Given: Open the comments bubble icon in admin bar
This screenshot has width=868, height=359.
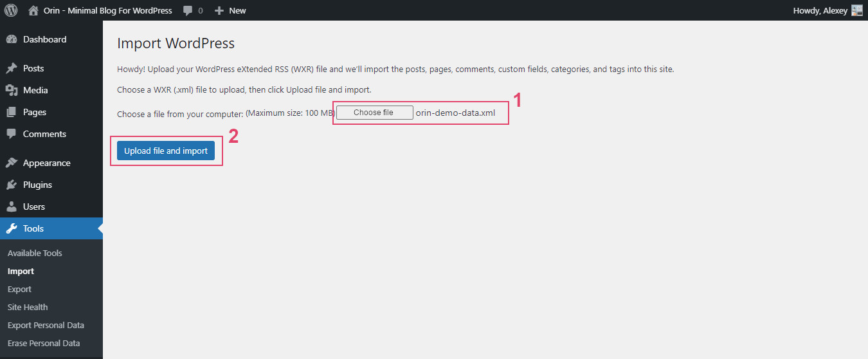Looking at the screenshot, I should tap(188, 11).
